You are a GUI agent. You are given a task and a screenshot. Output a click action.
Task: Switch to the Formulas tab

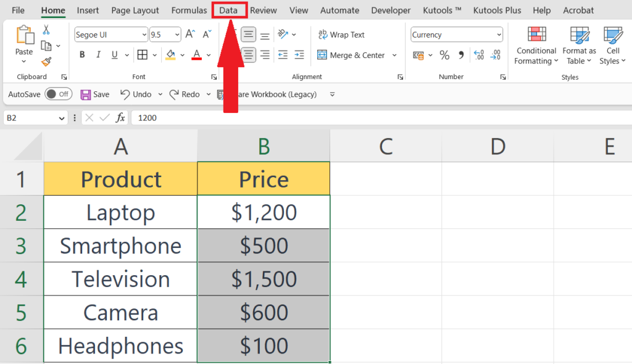189,10
